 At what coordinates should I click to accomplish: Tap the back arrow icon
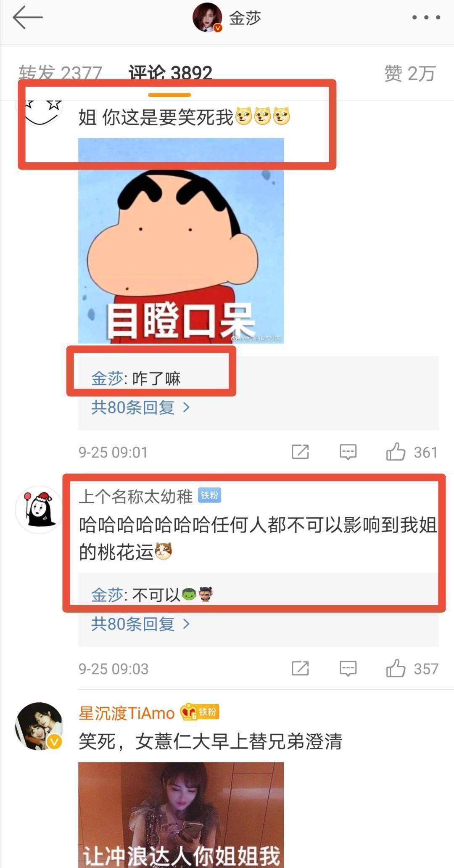[x=28, y=18]
